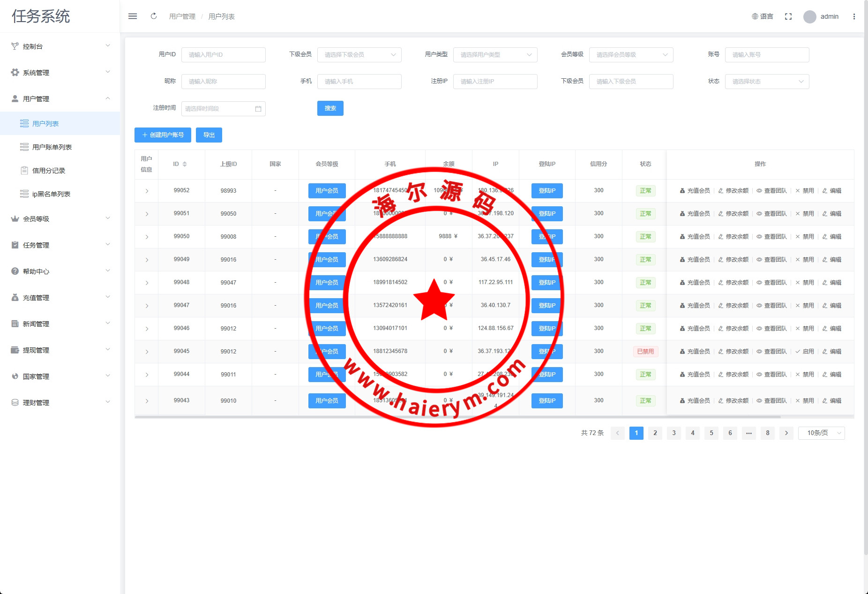
Task: Click the 用户ID input field
Action: 223,55
